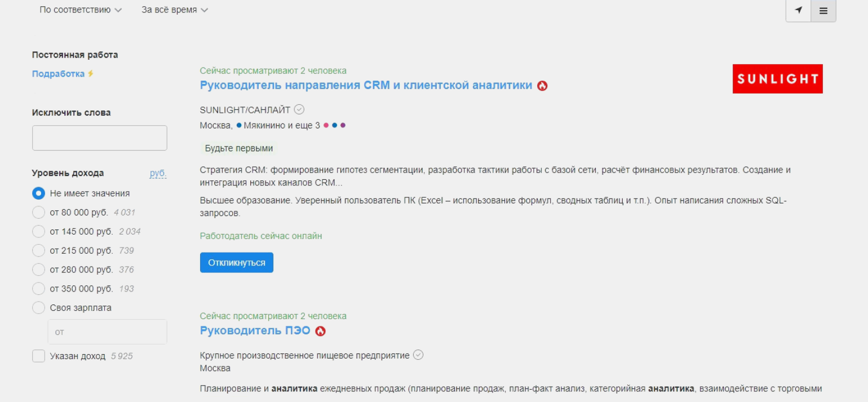The image size is (868, 402).
Task: Change currency via the руб. link
Action: pyautogui.click(x=158, y=173)
